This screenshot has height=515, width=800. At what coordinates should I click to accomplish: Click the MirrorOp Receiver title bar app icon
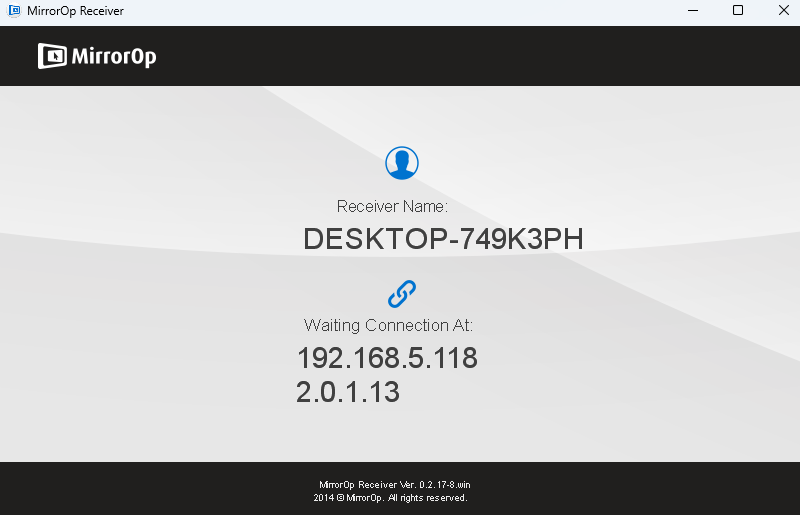[x=14, y=10]
